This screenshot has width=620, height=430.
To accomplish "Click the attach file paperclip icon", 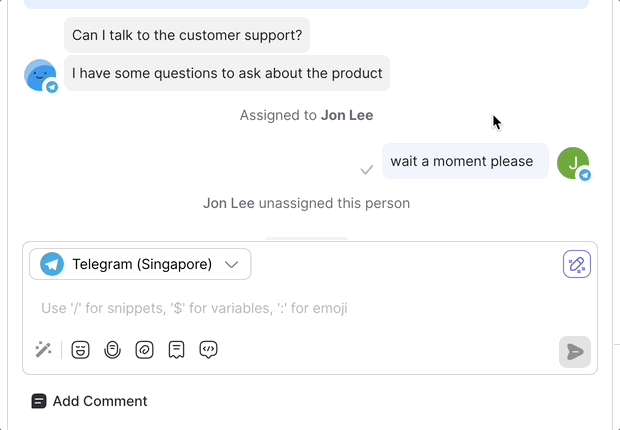I will tap(112, 350).
